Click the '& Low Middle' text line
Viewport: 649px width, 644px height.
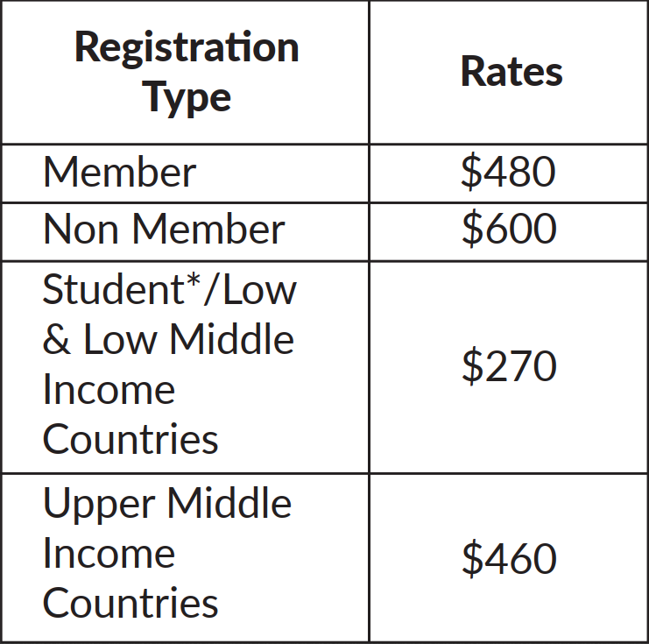point(168,339)
